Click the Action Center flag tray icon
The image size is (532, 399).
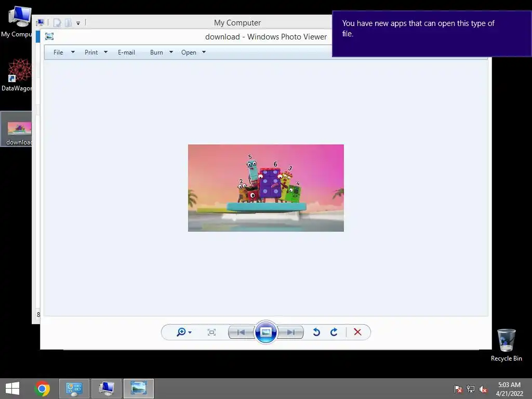(x=458, y=389)
